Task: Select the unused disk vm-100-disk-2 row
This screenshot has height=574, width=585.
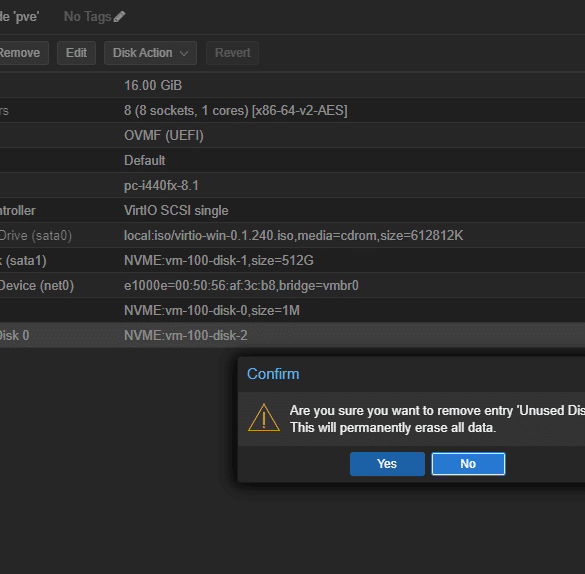Action: pos(292,335)
